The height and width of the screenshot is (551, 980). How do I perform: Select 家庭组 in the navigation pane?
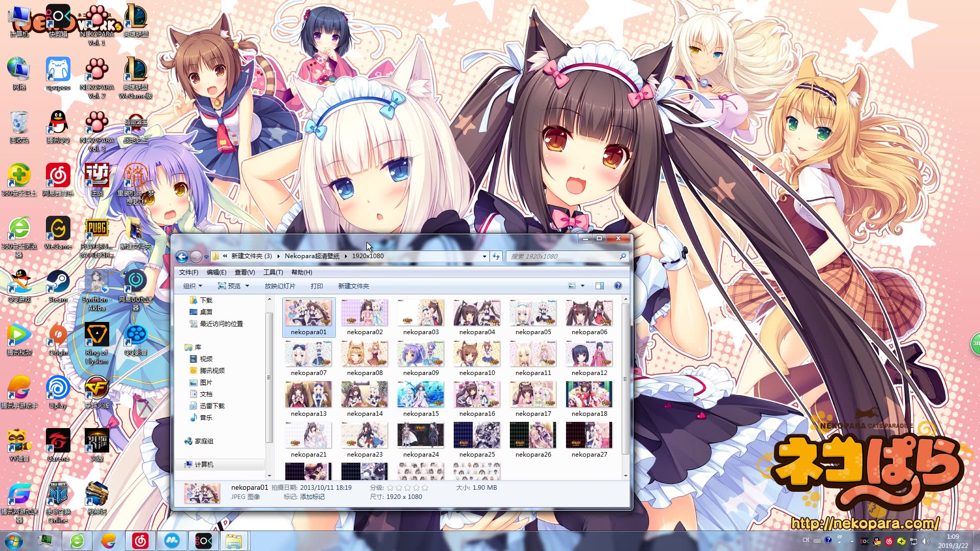[x=199, y=441]
